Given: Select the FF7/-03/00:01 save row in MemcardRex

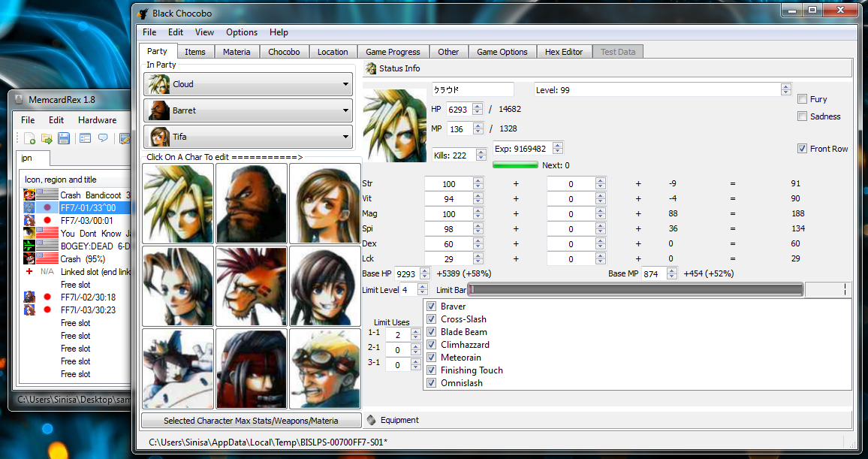Looking at the screenshot, I should (x=77, y=220).
